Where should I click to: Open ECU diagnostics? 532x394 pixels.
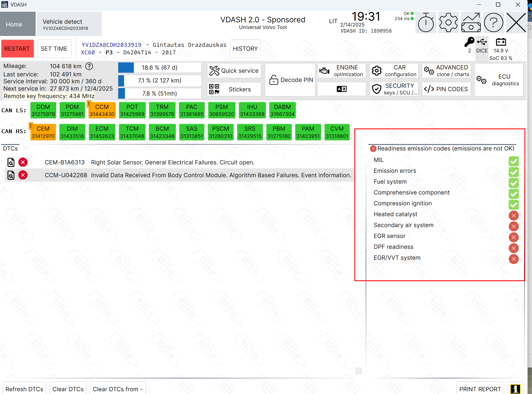pyautogui.click(x=499, y=80)
